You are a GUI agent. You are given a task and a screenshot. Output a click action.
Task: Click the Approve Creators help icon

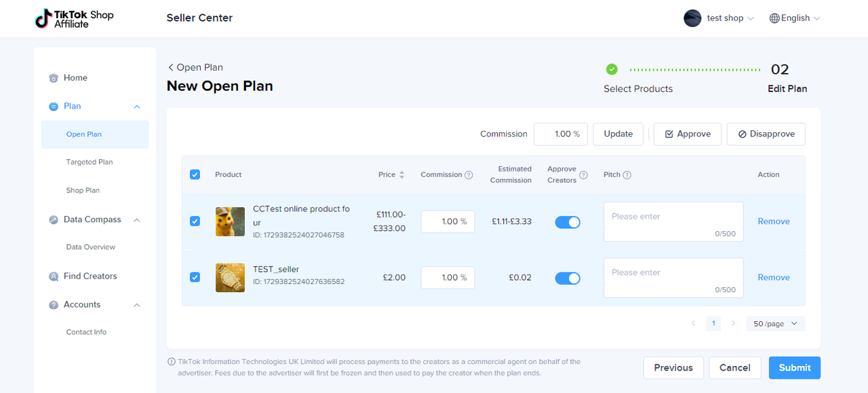[x=584, y=175]
